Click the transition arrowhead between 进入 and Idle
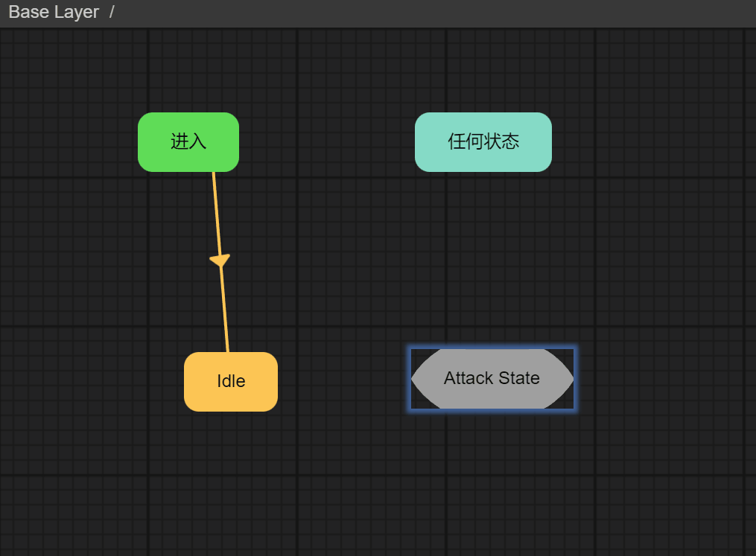This screenshot has height=556, width=756. [x=220, y=260]
